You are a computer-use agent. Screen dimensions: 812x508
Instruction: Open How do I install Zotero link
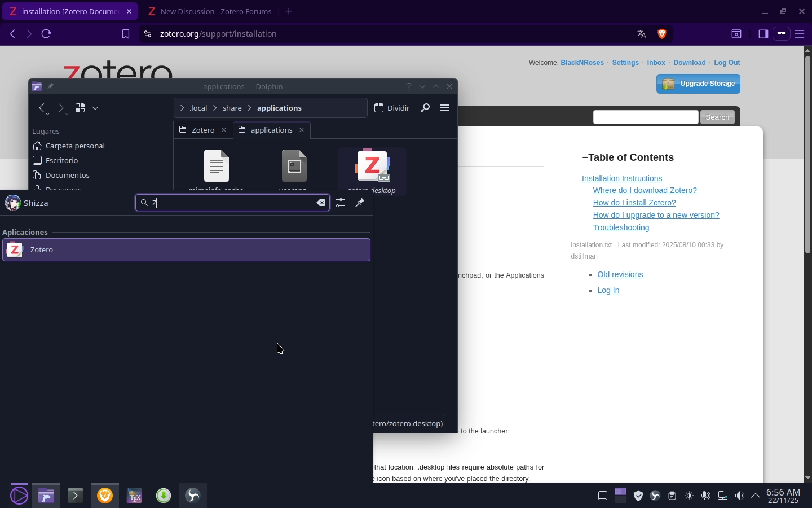(x=634, y=203)
